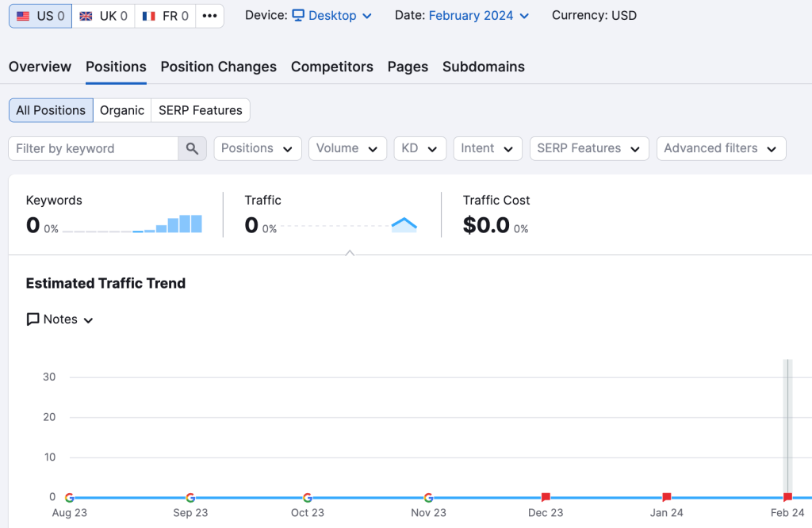
Task: Select the UK database flag tab
Action: [x=104, y=16]
